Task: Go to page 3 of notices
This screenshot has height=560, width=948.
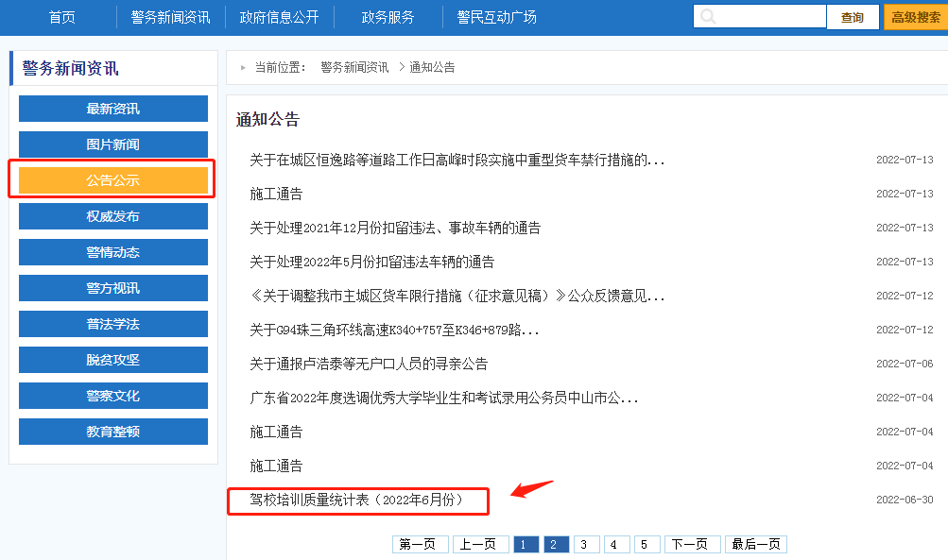Action: (x=586, y=544)
